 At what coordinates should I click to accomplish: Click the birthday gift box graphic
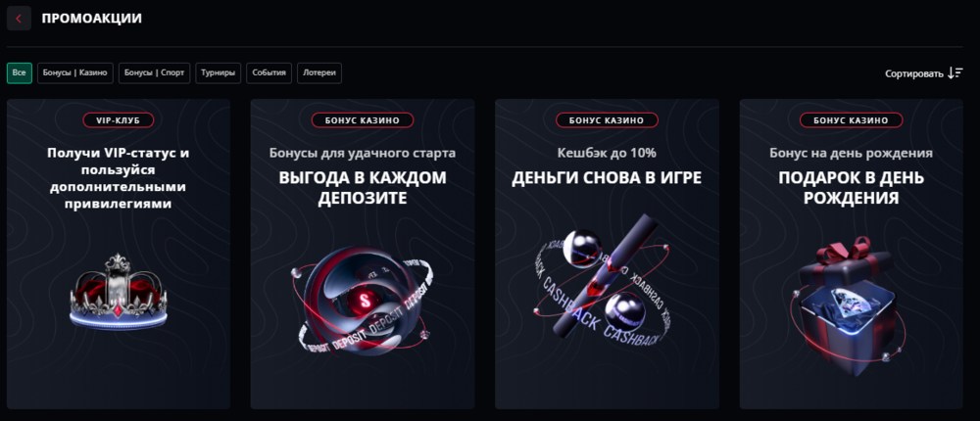[848, 306]
